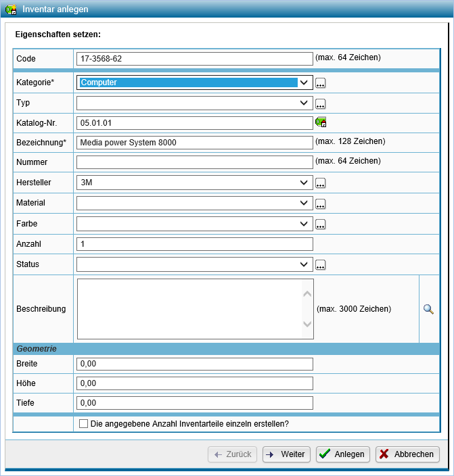Expand the Material dropdown
Image resolution: width=454 pixels, height=476 pixels.
[304, 203]
